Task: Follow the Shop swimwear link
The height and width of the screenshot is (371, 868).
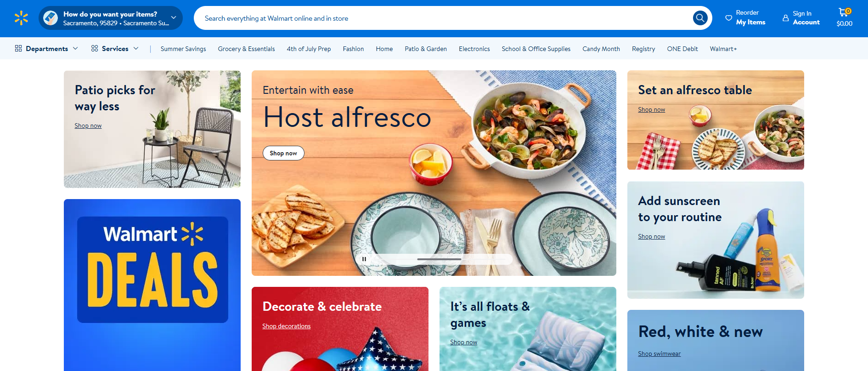Action: [x=659, y=354]
